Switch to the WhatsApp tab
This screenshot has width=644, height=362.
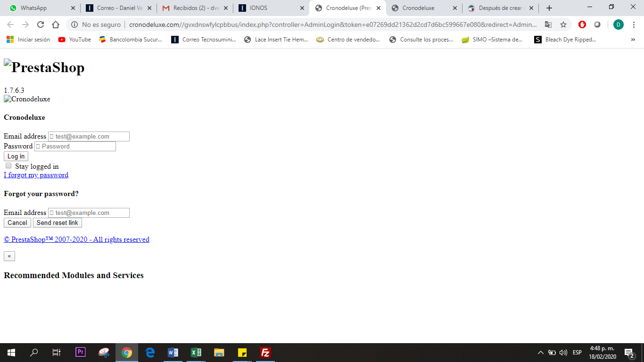[40, 8]
